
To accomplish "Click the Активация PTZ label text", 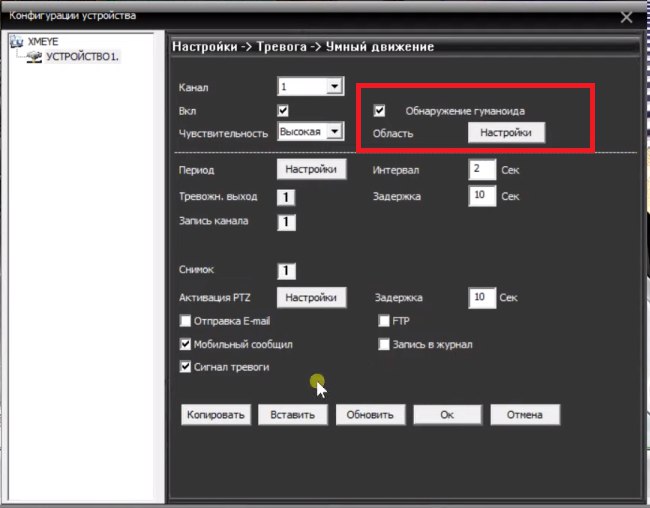I will click(215, 298).
